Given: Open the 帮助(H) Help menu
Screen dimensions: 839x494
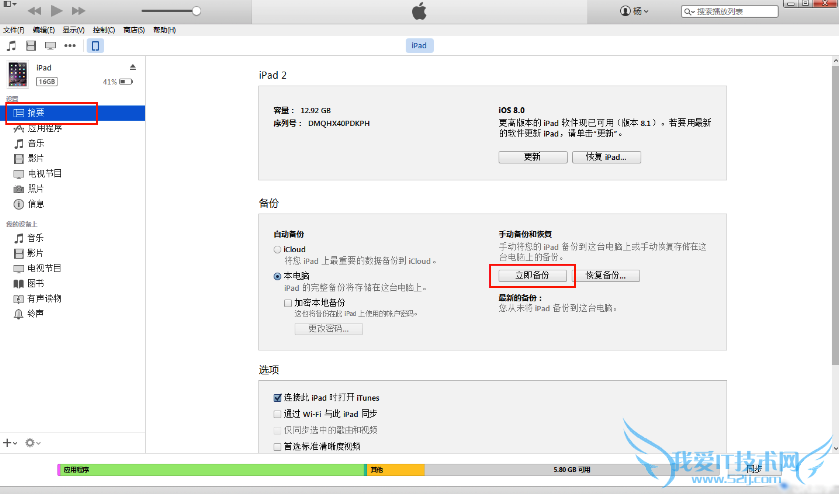Looking at the screenshot, I should (164, 30).
